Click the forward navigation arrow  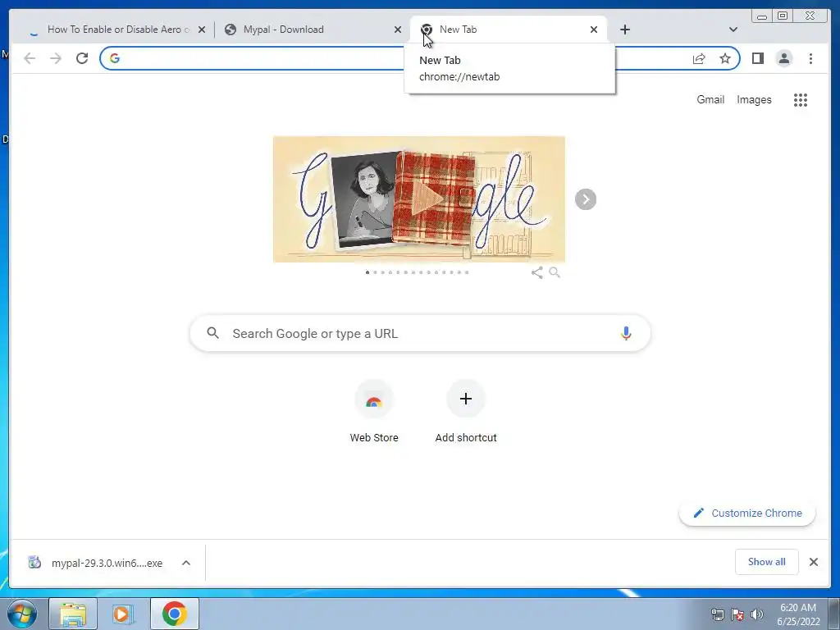coord(56,58)
